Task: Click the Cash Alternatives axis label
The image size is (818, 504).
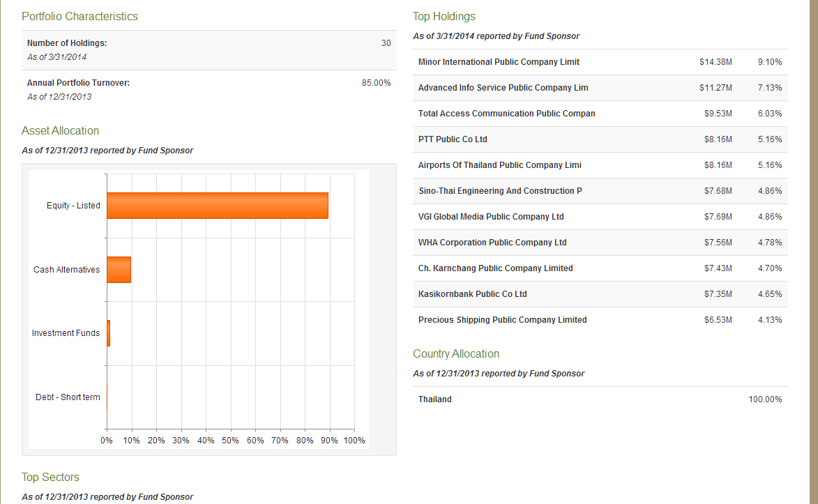Action: click(66, 270)
